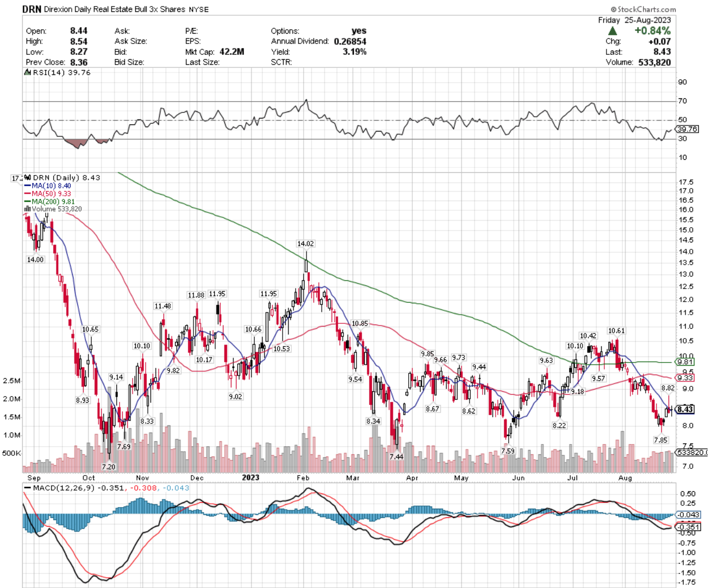713x588 pixels.
Task: Click the 7.69 price label
Action: [x=124, y=447]
